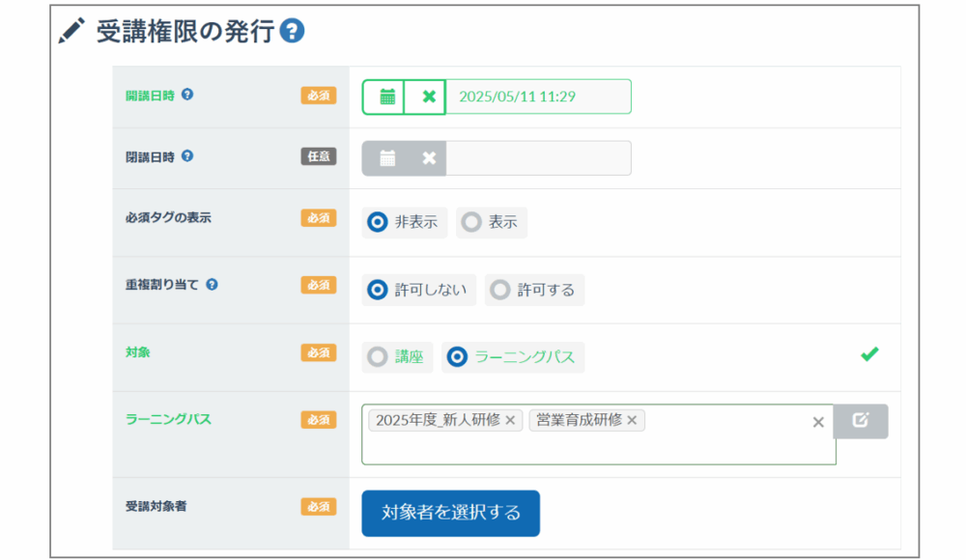Select 表示 for 必須タグの表示
This screenshot has height=560, width=966.
492,222
